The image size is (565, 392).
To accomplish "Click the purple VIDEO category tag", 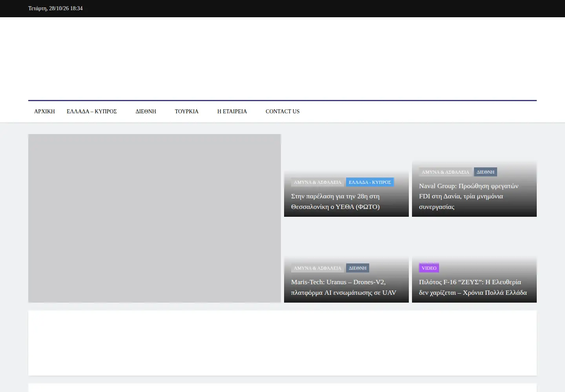I will tap(429, 268).
